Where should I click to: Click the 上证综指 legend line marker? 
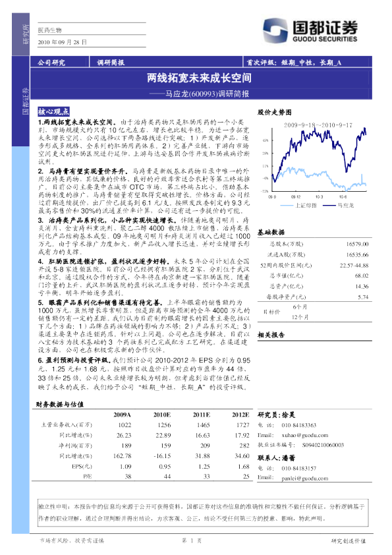(287, 205)
